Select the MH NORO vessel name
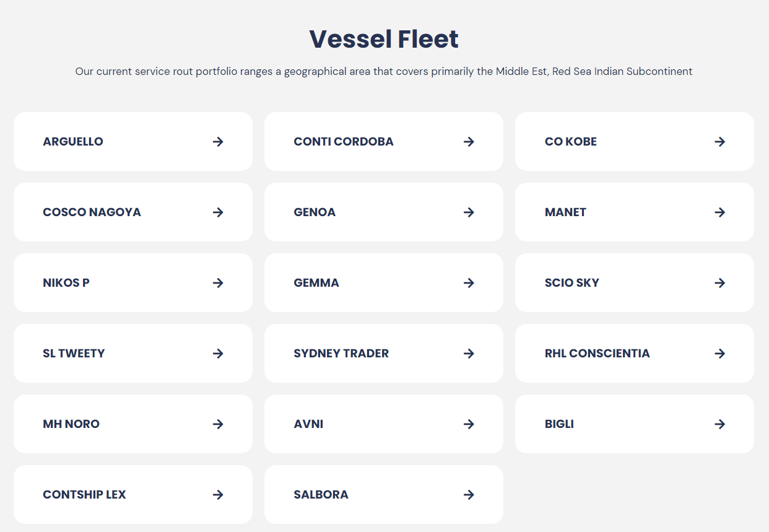Image resolution: width=769 pixels, height=532 pixels. (x=71, y=424)
